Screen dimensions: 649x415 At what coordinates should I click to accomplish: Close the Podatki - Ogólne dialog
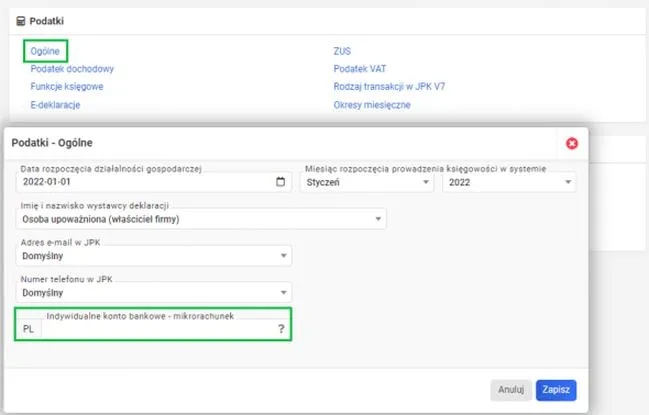[572, 143]
